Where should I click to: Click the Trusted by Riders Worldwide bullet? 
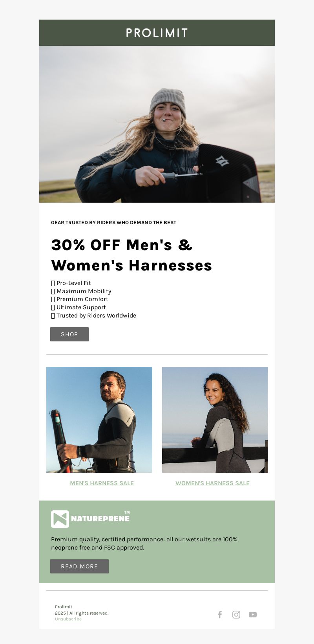coord(94,316)
